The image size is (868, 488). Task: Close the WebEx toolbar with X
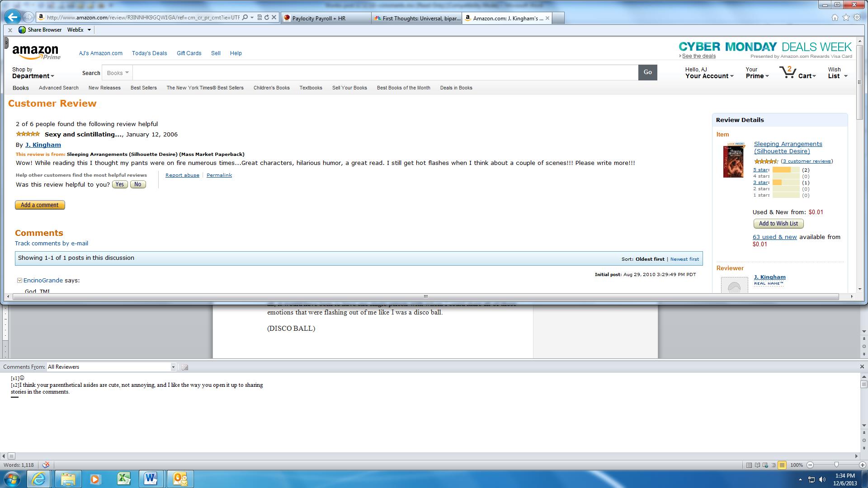click(10, 30)
